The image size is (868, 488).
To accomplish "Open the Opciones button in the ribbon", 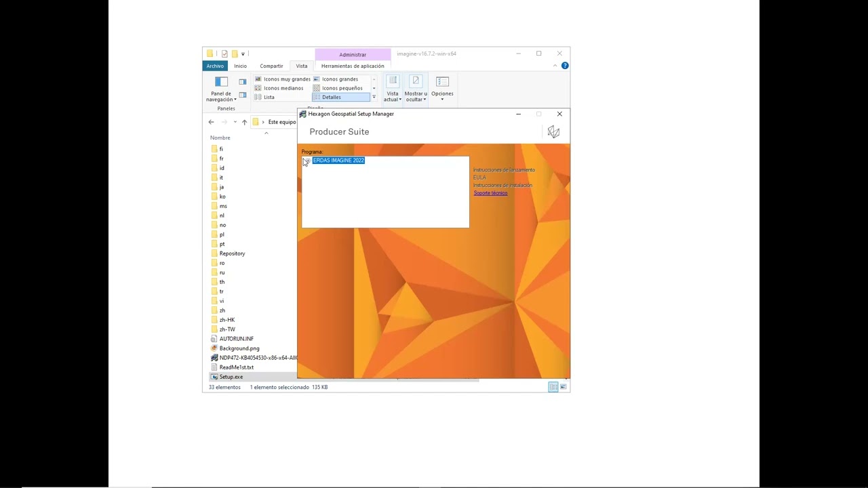I will click(442, 89).
